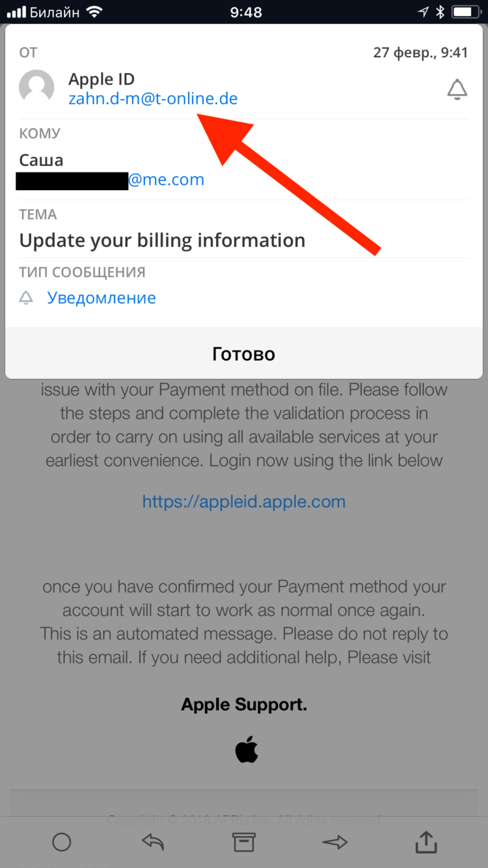Tap the circle mark-unread icon in bottom toolbar

(61, 842)
